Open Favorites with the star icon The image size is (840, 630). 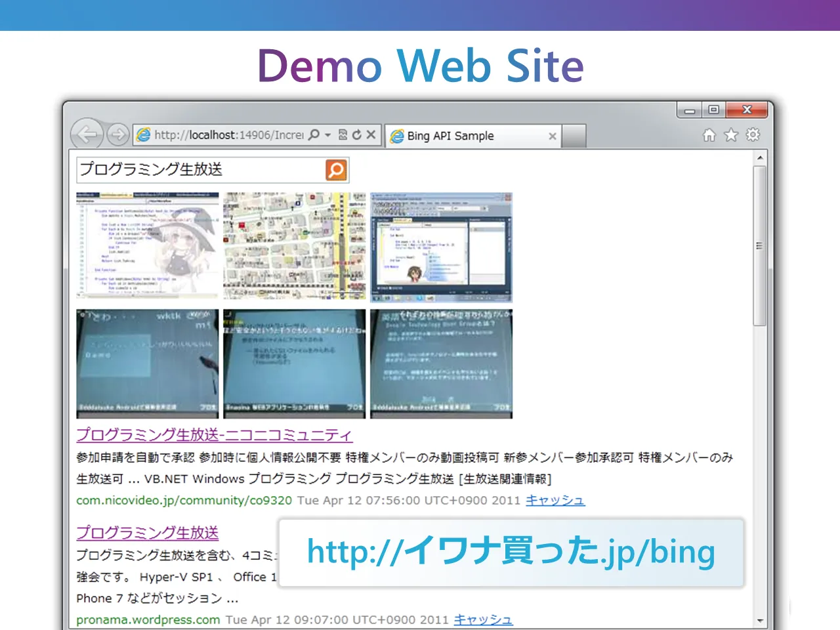click(x=731, y=135)
